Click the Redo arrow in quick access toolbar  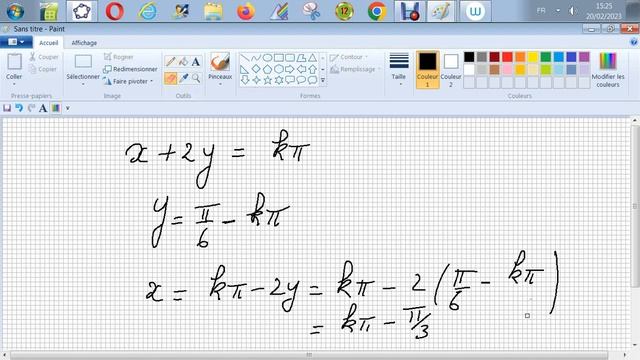(31, 108)
